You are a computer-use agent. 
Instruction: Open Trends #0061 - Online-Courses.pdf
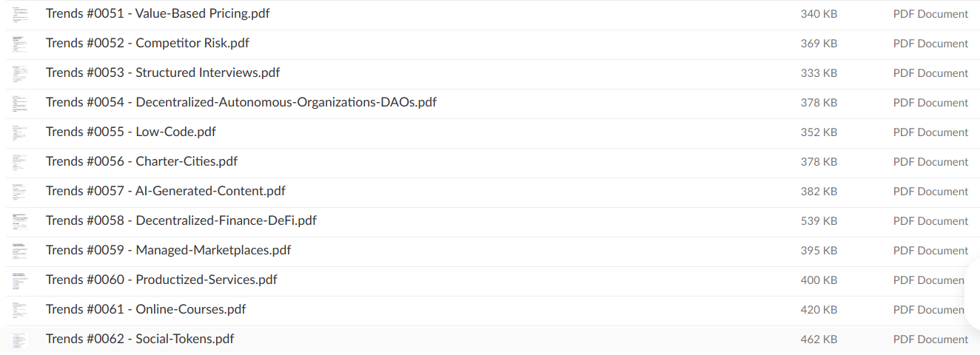(146, 310)
